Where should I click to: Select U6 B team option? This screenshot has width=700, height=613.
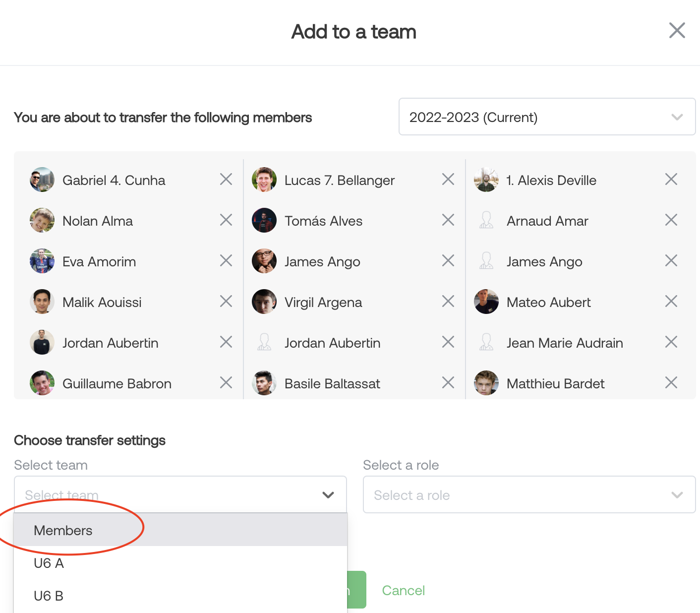[x=49, y=596]
